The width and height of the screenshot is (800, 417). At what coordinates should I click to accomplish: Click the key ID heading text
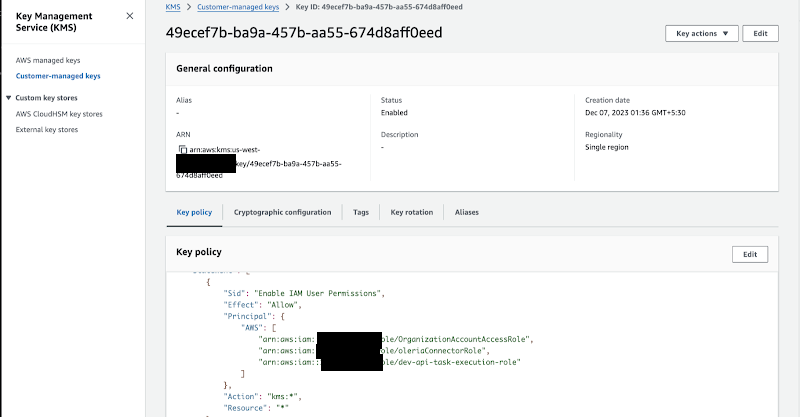point(304,33)
